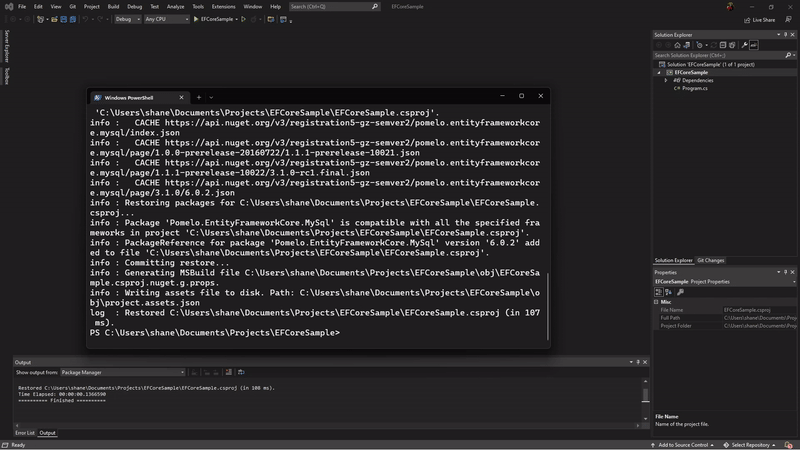Open Solution Explorer window options dropdown
The height and width of the screenshot is (450, 800).
click(x=779, y=35)
